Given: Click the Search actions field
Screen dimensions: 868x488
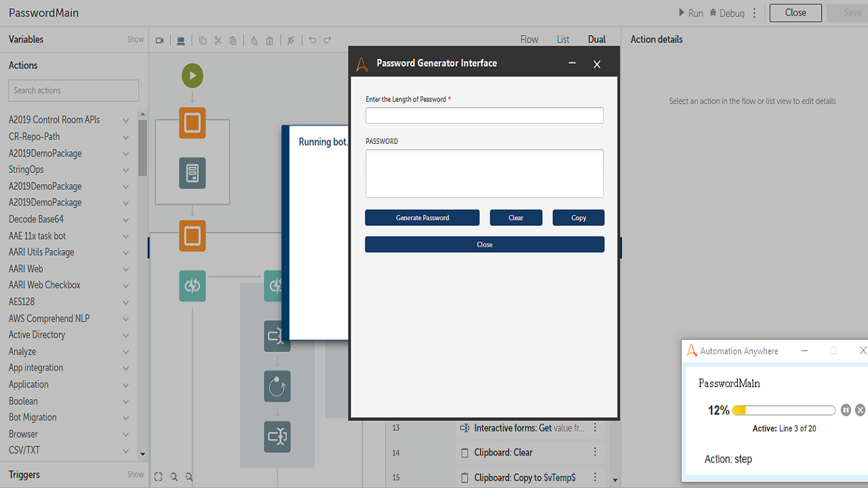Looking at the screenshot, I should pyautogui.click(x=74, y=91).
